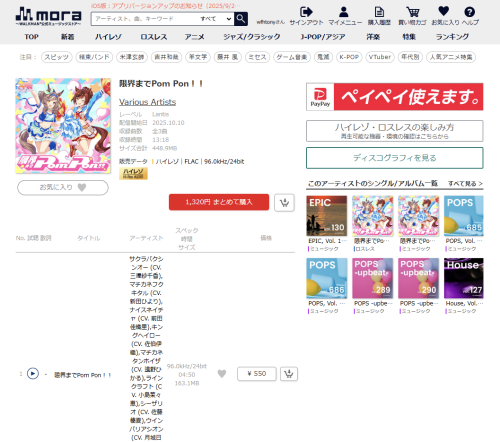Open J-POP/アジア navigation tab
This screenshot has width=500, height=442.
click(323, 37)
